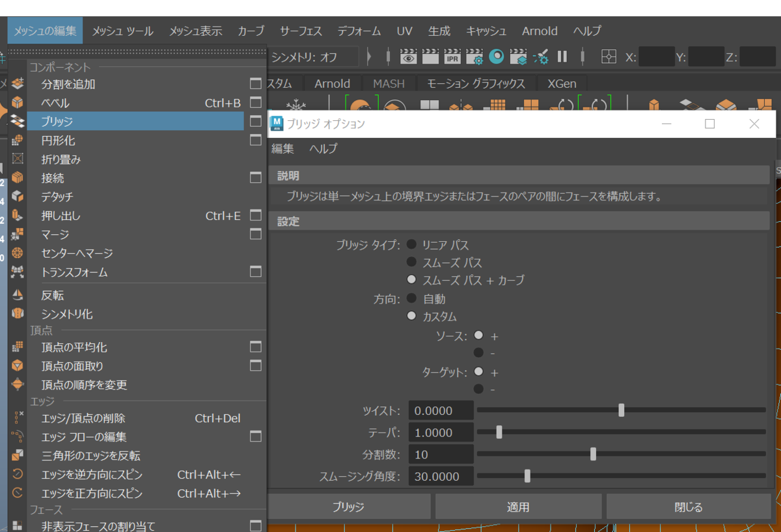Open Render Setup clapperboard-with-layers icon
The width and height of the screenshot is (781, 532).
coord(519,57)
